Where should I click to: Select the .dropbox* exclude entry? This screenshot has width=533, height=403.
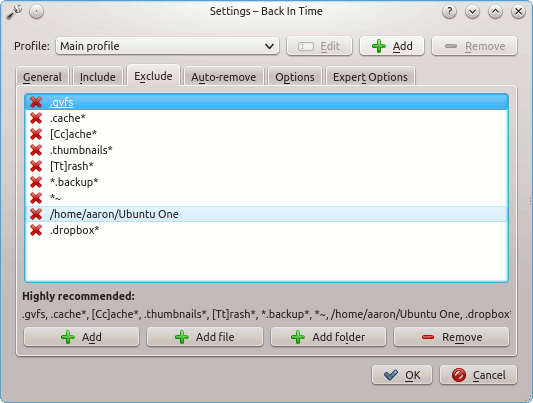266,230
